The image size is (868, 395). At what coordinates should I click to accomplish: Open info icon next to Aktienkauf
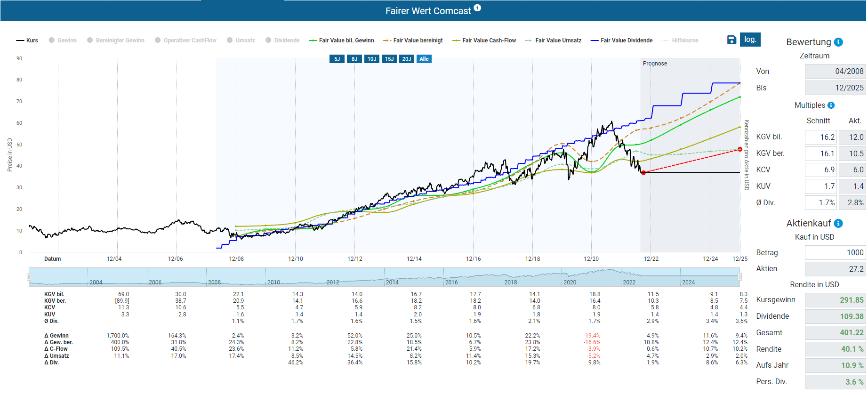pos(838,224)
